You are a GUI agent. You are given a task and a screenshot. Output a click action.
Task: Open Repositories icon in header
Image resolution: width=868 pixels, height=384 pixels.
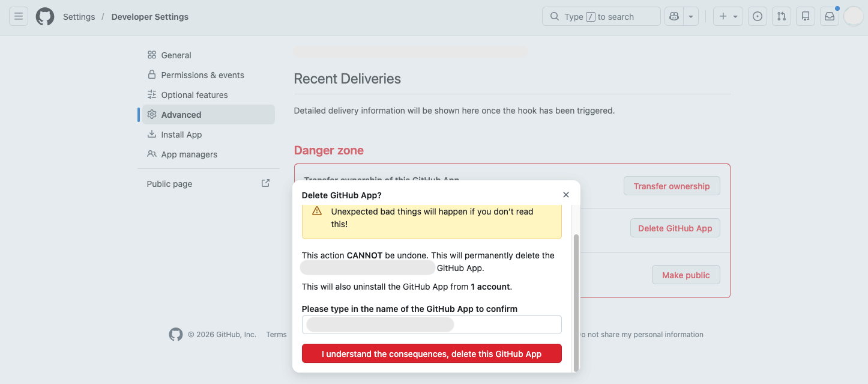click(x=806, y=16)
